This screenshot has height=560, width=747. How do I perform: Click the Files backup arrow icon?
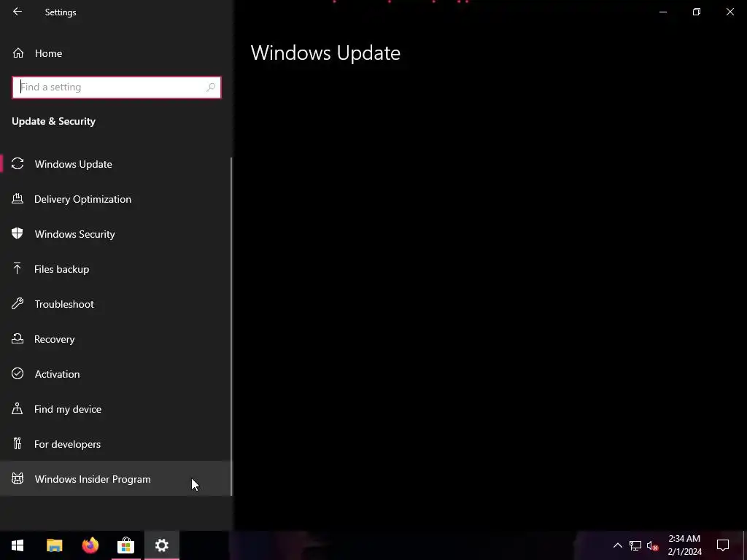tap(18, 268)
